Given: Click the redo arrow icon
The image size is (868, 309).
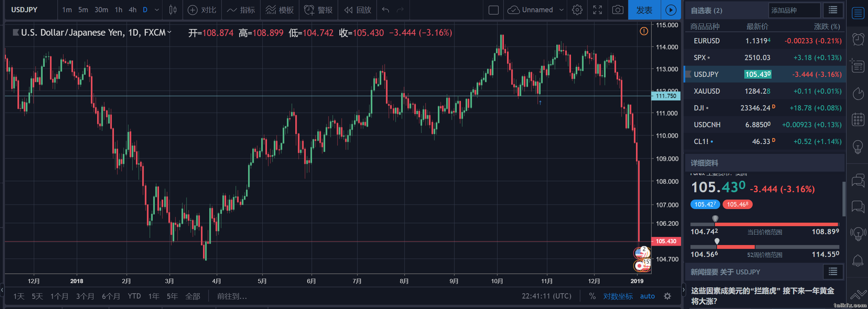Looking at the screenshot, I should pyautogui.click(x=400, y=10).
